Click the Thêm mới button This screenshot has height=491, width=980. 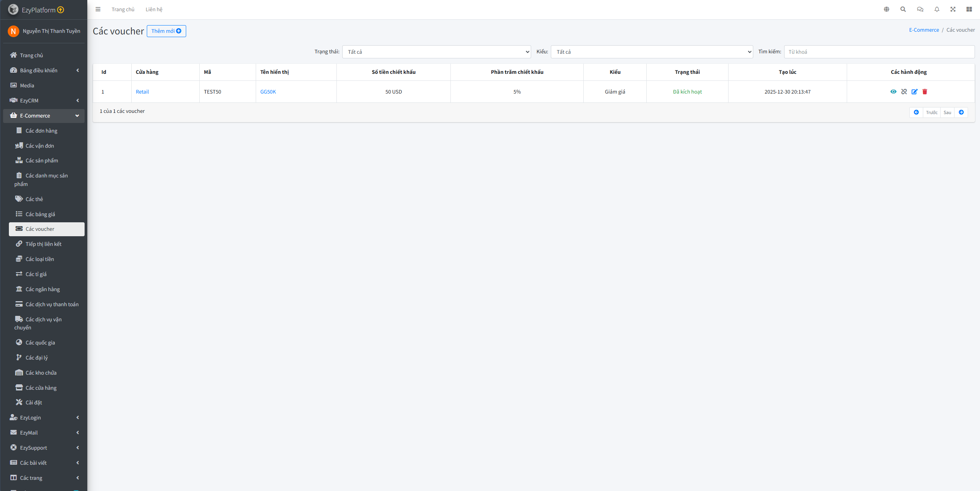coord(166,31)
